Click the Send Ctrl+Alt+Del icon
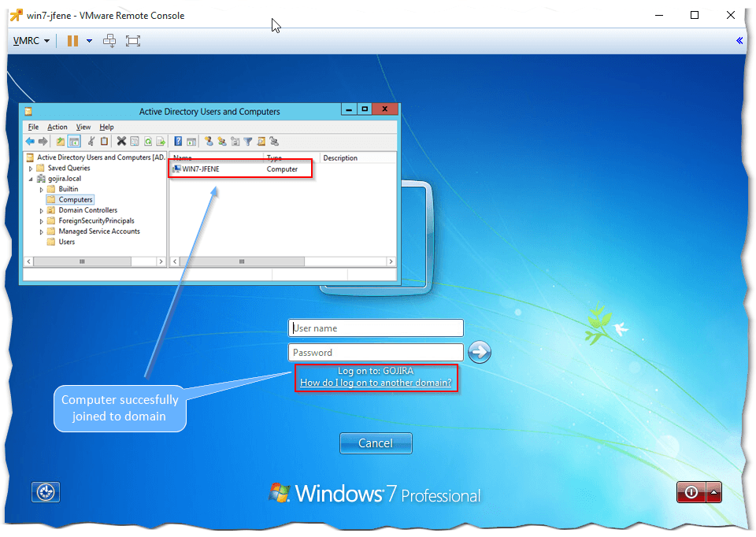756x537 pixels. tap(109, 41)
